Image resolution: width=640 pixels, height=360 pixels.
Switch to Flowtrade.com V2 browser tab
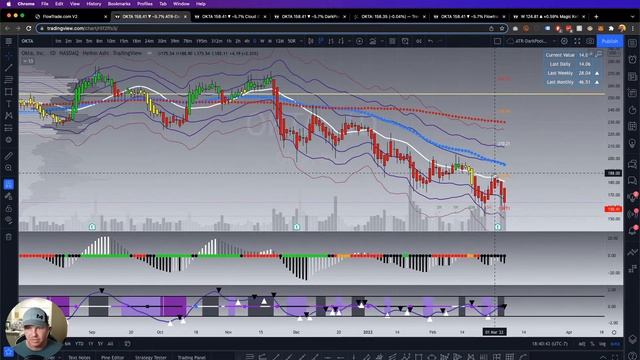coord(69,17)
